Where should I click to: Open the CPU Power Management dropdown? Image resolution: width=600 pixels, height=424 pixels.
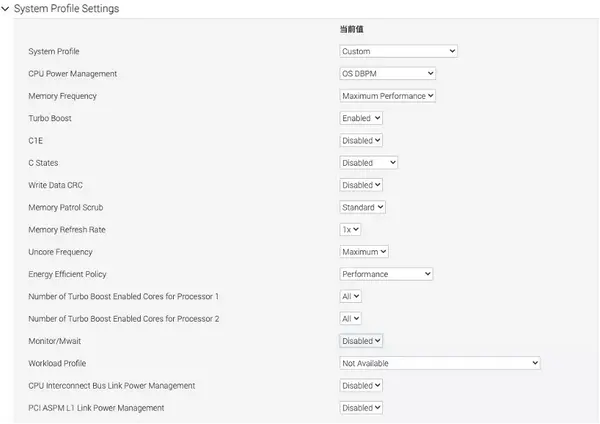(x=387, y=73)
